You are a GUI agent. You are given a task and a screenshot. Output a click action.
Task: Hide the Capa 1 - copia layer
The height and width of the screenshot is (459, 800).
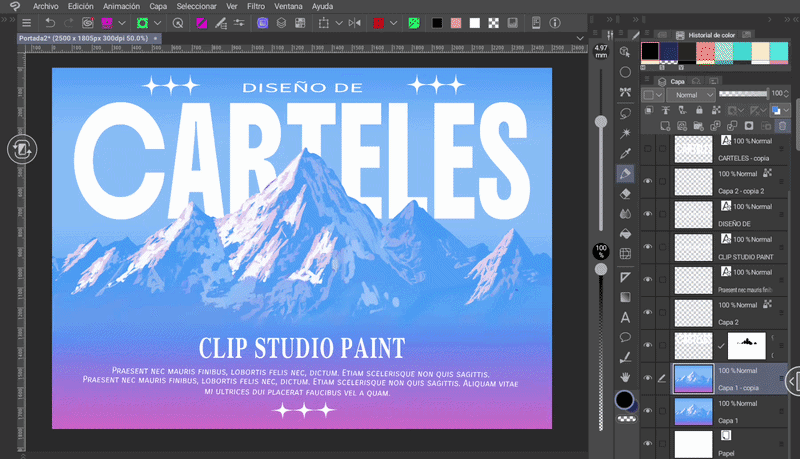pyautogui.click(x=648, y=378)
